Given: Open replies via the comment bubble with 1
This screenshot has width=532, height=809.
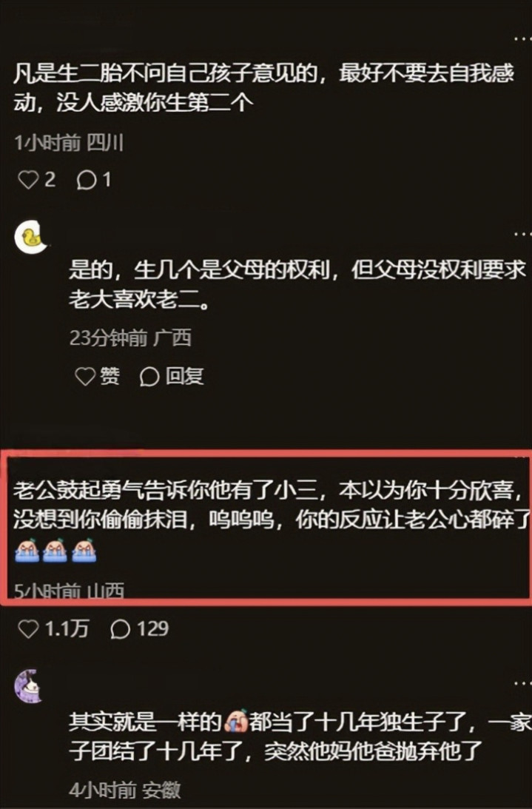Looking at the screenshot, I should tap(93, 180).
